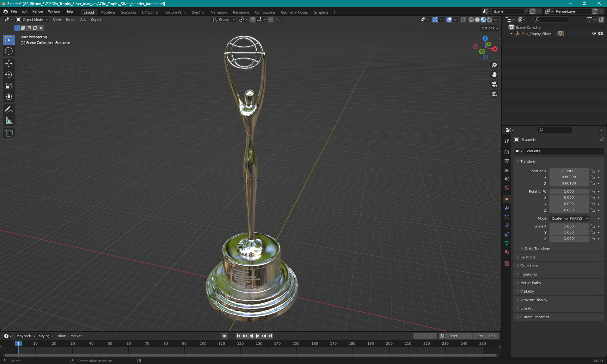Click the current frame marker on timeline
The image size is (607, 364).
[x=18, y=343]
